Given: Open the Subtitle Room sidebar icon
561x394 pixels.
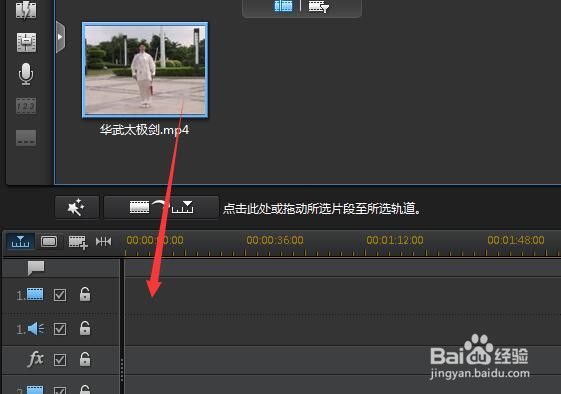Looking at the screenshot, I should tap(26, 138).
